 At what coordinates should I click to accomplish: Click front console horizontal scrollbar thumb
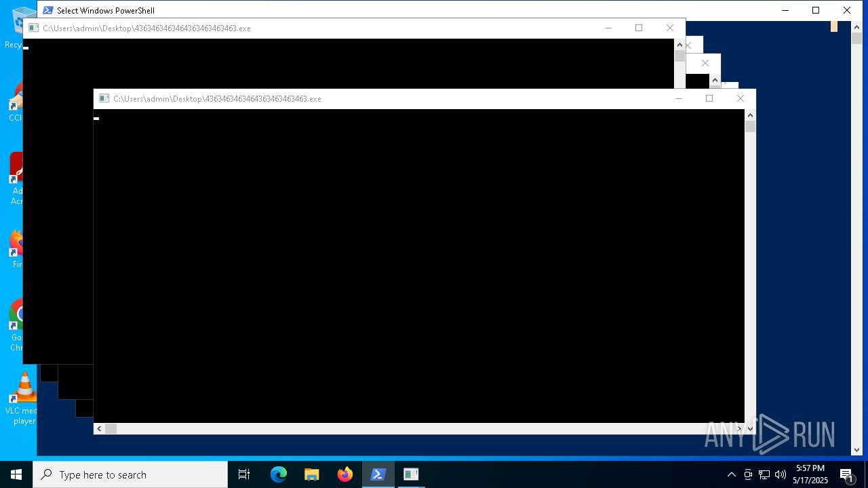[x=111, y=428]
